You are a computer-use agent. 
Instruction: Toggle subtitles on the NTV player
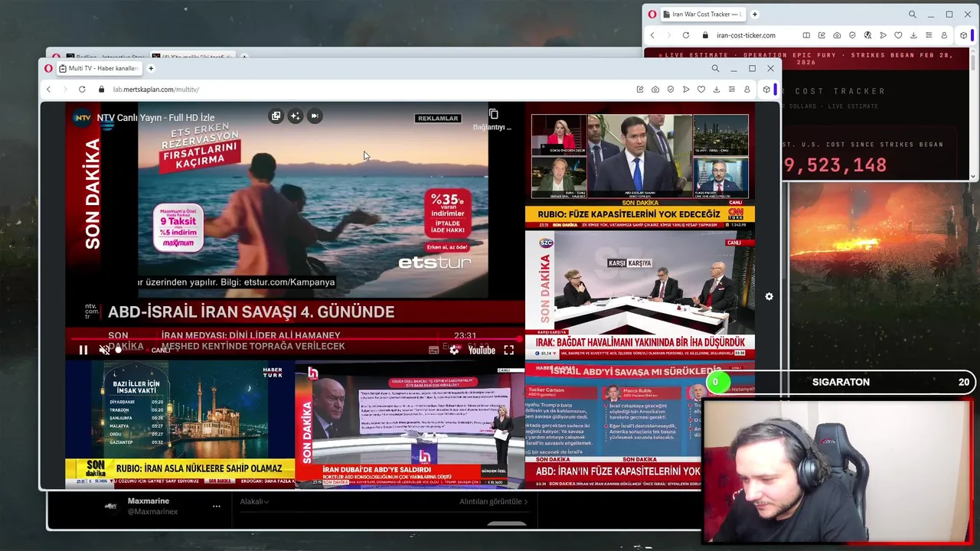[x=433, y=350]
